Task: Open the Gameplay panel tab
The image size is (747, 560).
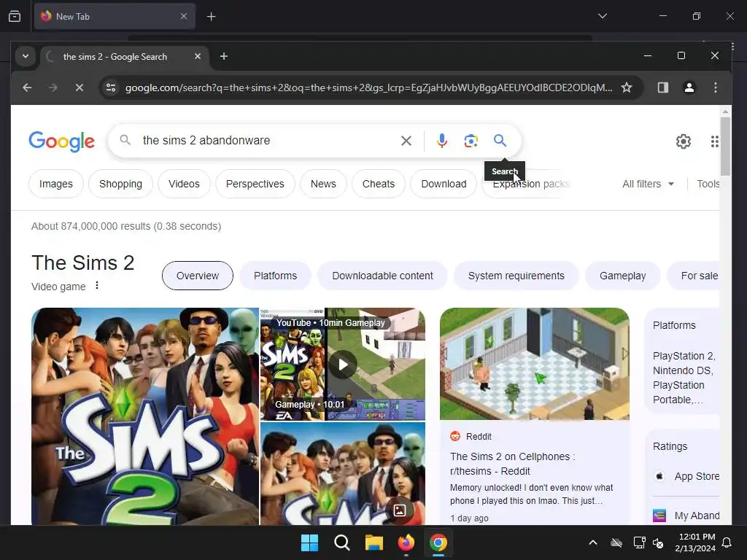Action: pos(623,276)
